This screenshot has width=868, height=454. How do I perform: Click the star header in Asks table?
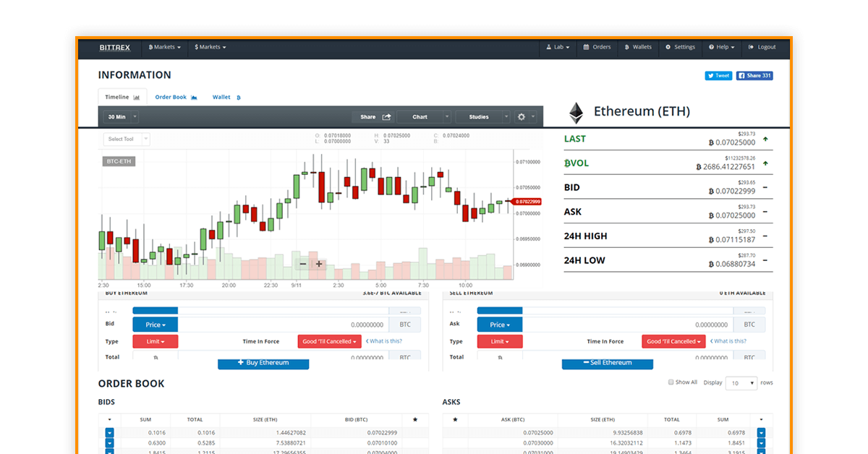455,419
